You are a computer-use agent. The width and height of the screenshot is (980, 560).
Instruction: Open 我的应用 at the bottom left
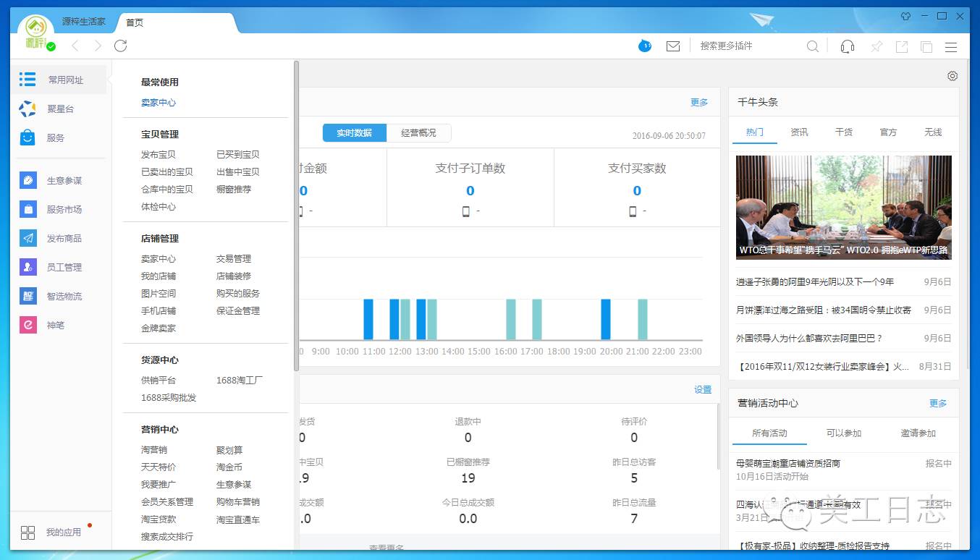coord(51,532)
